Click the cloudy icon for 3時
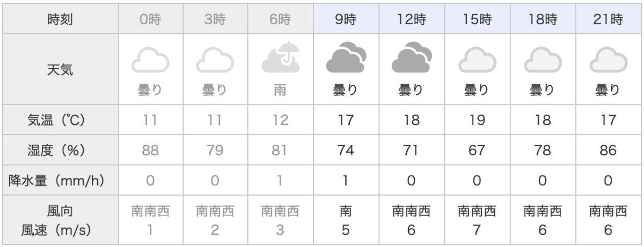This screenshot has height=247, width=644. 215,60
